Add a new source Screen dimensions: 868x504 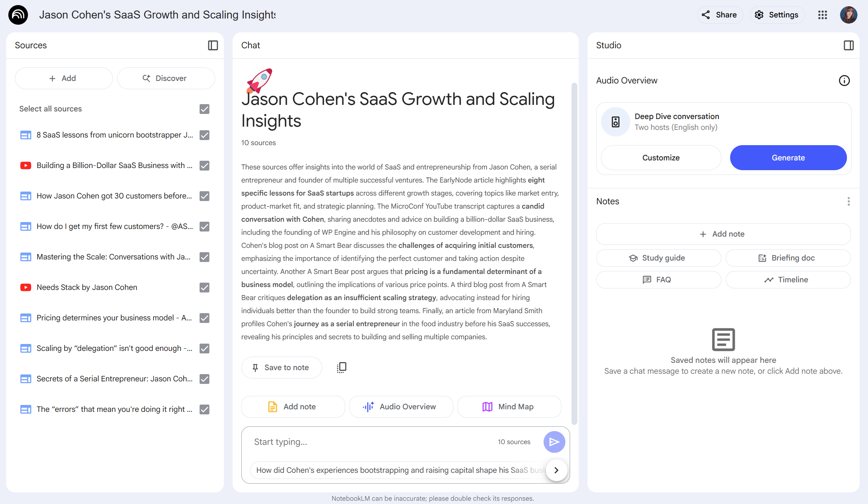click(x=64, y=78)
